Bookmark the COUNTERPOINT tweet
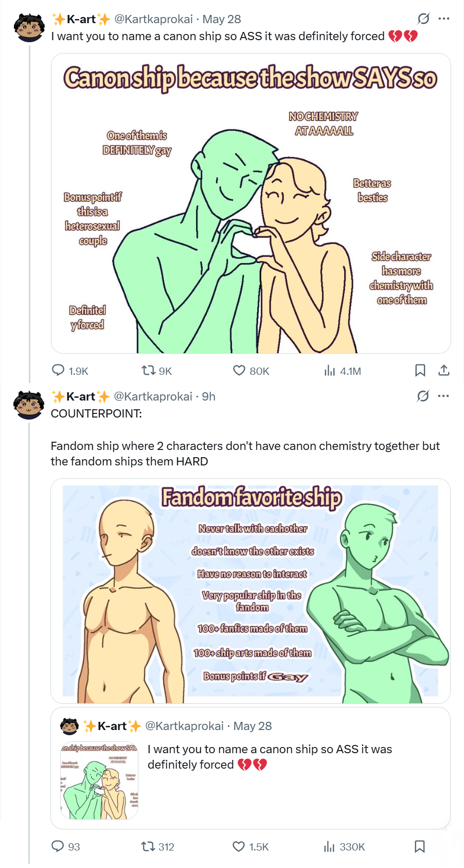464x868 pixels. pyautogui.click(x=420, y=846)
